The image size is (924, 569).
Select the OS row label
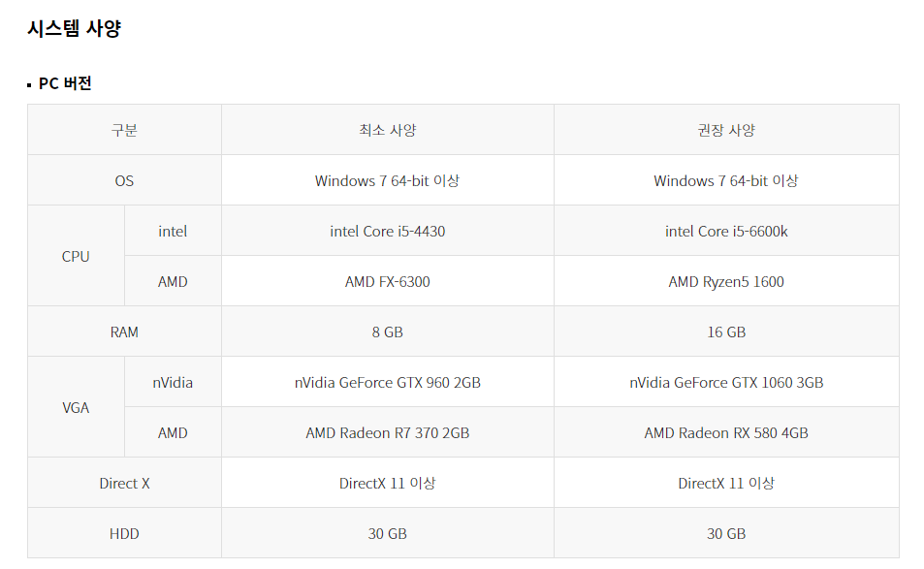[124, 180]
